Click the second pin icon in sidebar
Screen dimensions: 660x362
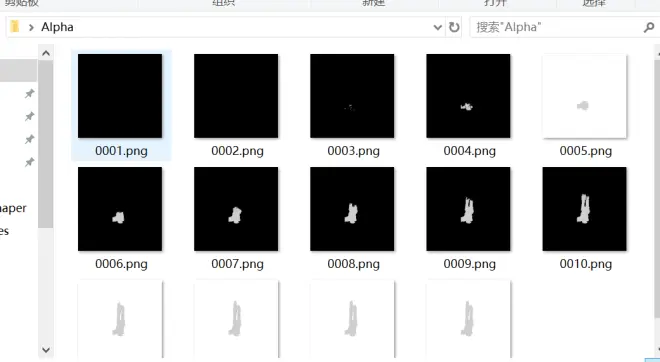click(x=29, y=116)
